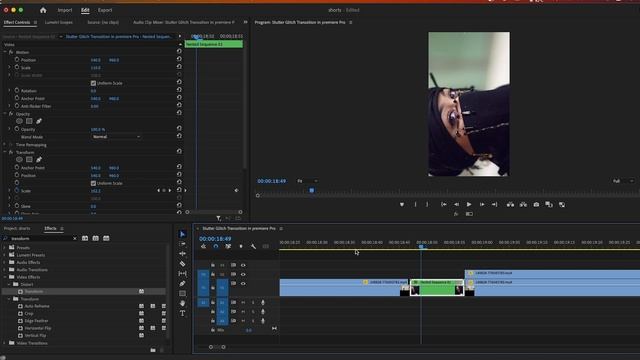Toggle insert sequences as nests button

click(203, 246)
